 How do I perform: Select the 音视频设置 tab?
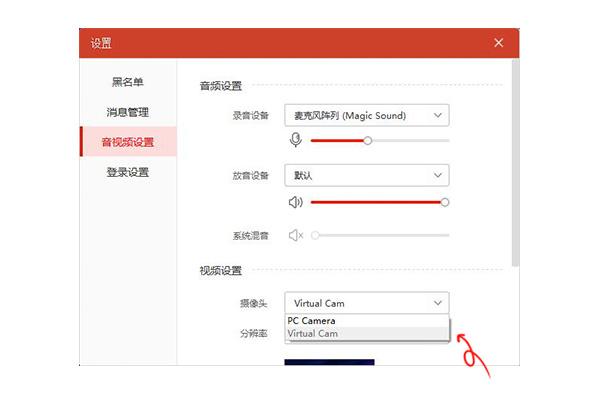129,142
